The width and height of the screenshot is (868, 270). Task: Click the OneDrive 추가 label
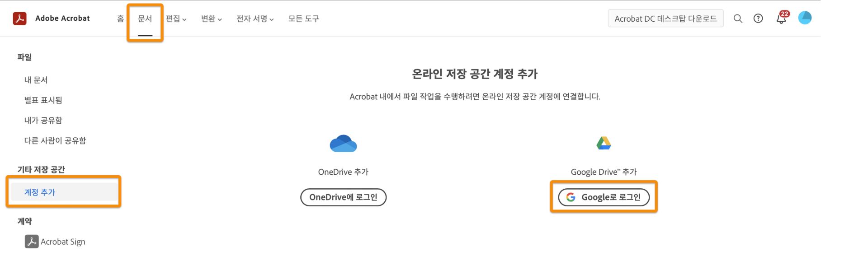coord(343,172)
